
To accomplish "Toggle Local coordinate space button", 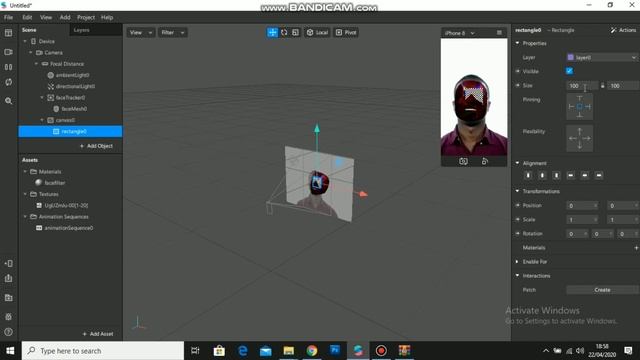I will coord(317,32).
